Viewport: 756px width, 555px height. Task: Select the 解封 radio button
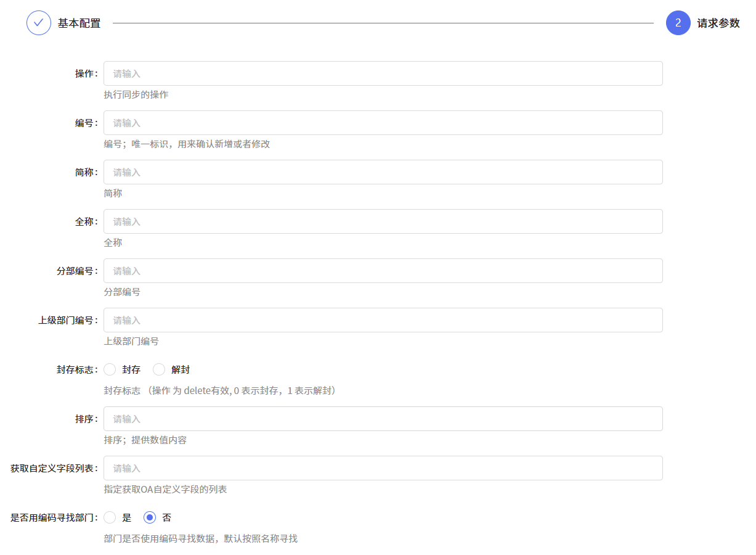coord(158,369)
